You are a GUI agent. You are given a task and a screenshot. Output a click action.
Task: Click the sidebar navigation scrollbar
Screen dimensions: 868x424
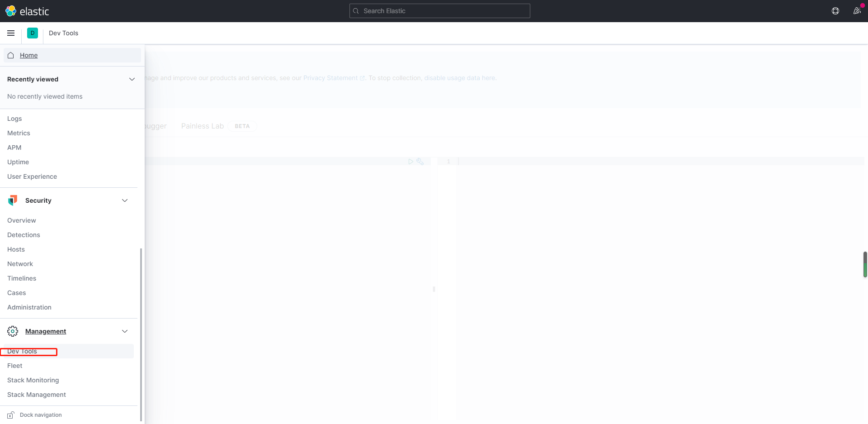click(141, 335)
